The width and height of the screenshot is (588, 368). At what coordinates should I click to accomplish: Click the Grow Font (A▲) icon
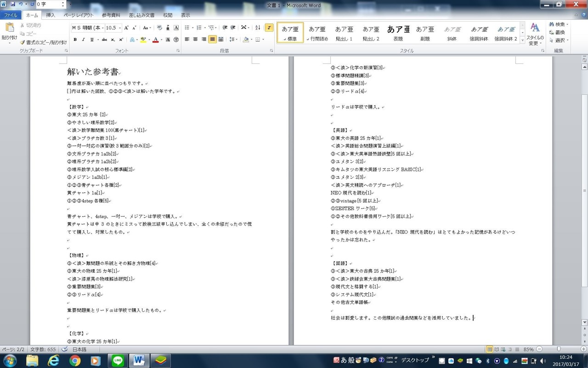(x=127, y=28)
